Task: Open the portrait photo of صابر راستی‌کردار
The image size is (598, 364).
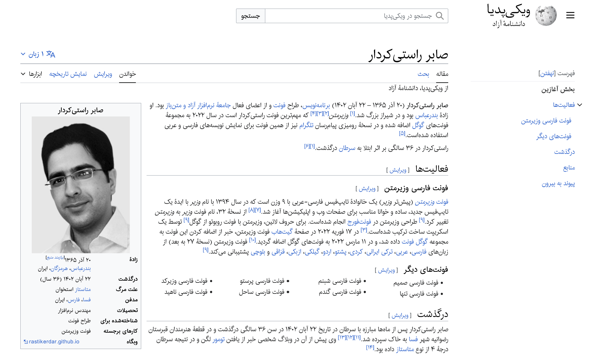Action: (x=81, y=184)
